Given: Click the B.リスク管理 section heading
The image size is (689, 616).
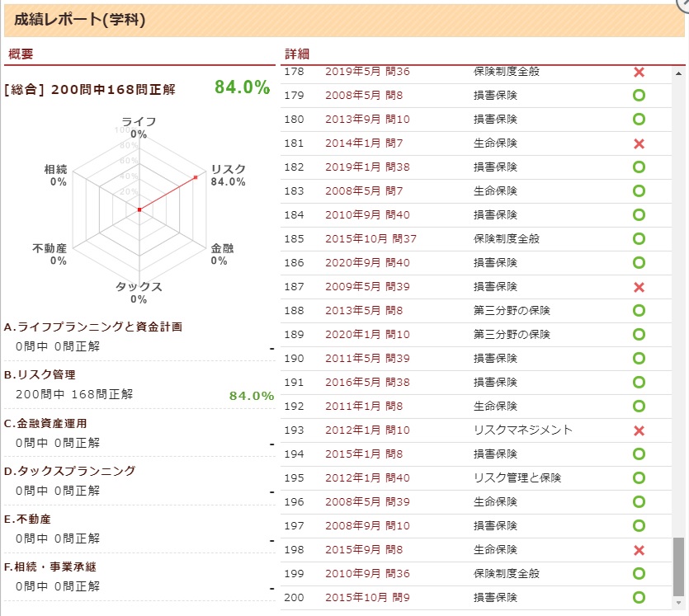Looking at the screenshot, I should click(x=40, y=375).
